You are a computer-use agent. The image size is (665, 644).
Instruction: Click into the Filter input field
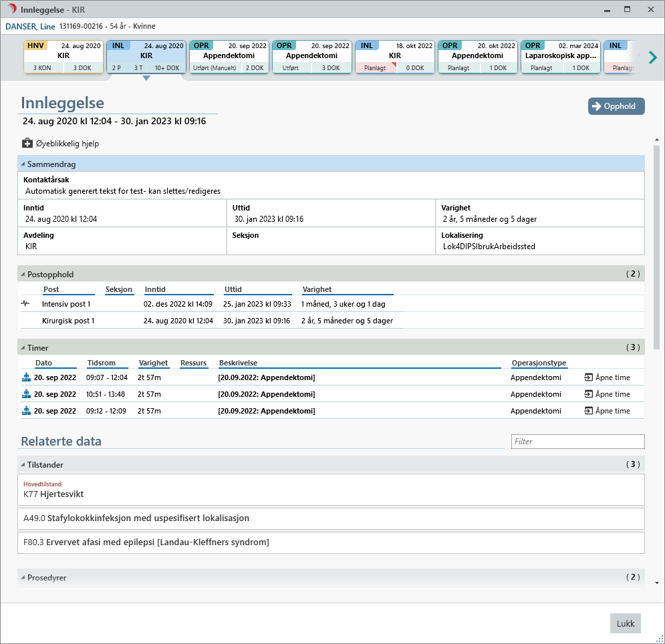[x=577, y=442]
